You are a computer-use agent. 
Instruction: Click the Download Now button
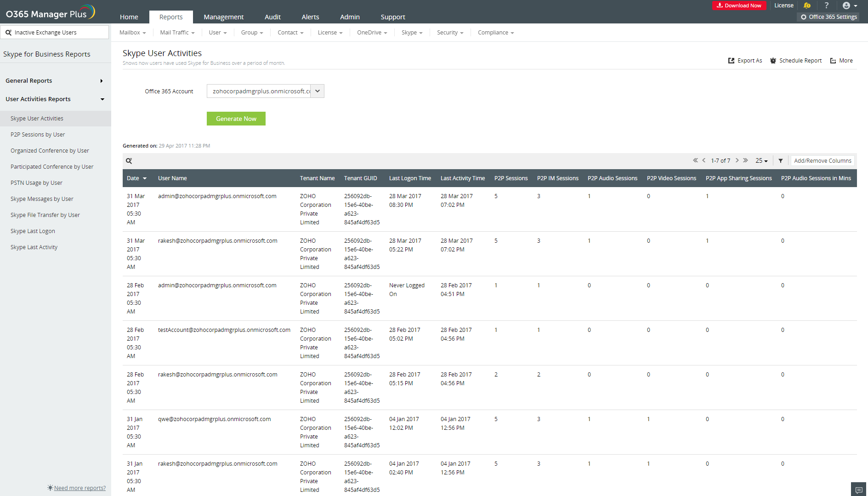coord(739,6)
